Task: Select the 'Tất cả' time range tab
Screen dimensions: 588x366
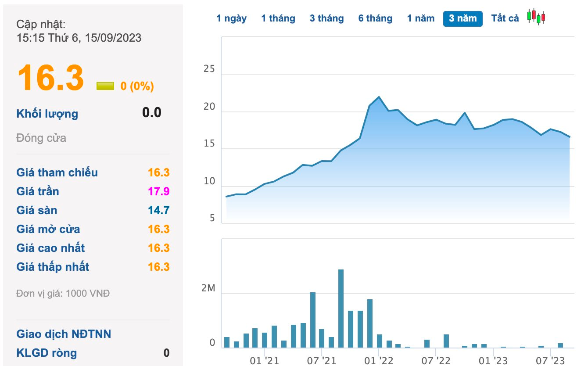Action: 505,18
